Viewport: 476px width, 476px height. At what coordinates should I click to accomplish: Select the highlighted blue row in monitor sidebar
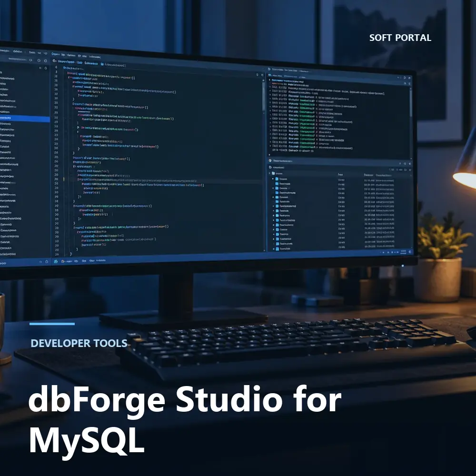[25, 119]
